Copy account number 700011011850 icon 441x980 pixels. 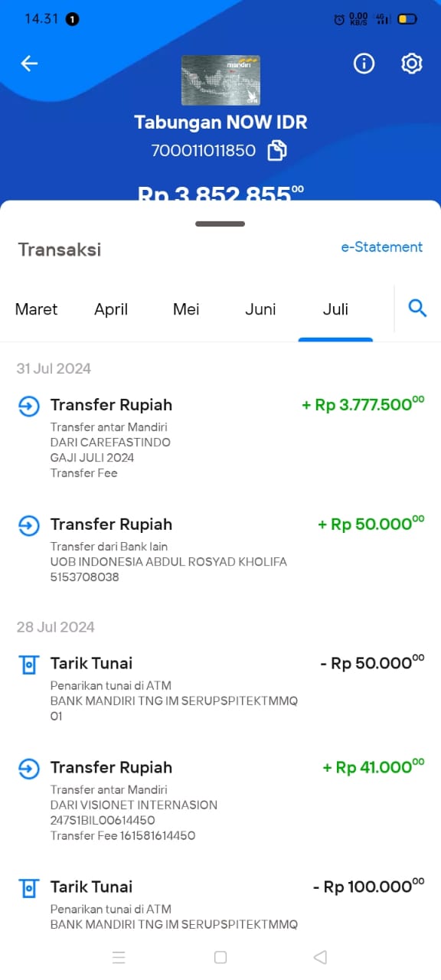[x=276, y=151]
